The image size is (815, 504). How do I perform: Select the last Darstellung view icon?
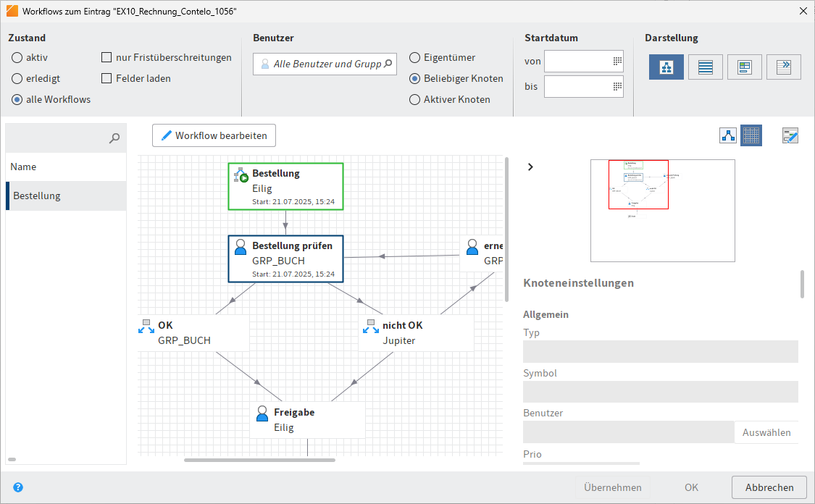(x=783, y=66)
